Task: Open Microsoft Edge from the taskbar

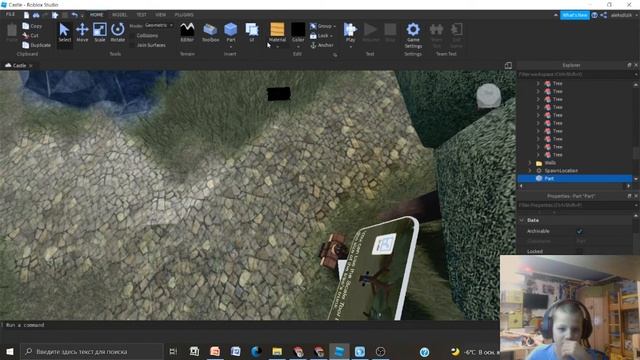Action: [256, 351]
